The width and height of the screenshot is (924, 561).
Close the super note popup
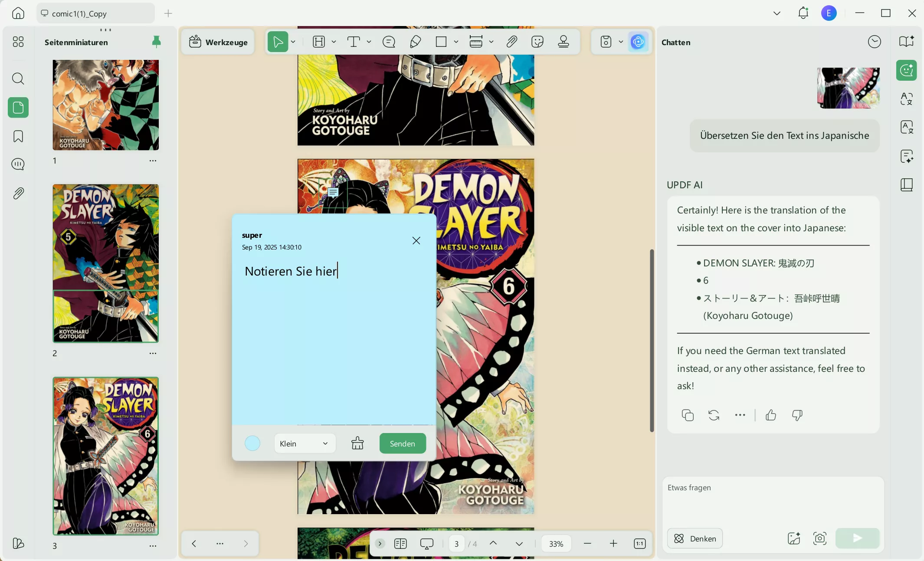pos(416,240)
